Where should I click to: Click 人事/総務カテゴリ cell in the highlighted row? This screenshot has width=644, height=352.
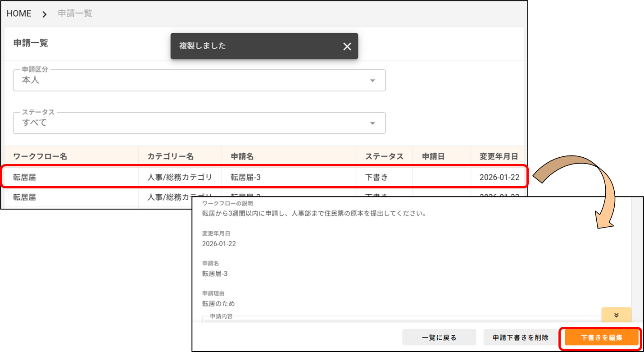click(x=180, y=177)
